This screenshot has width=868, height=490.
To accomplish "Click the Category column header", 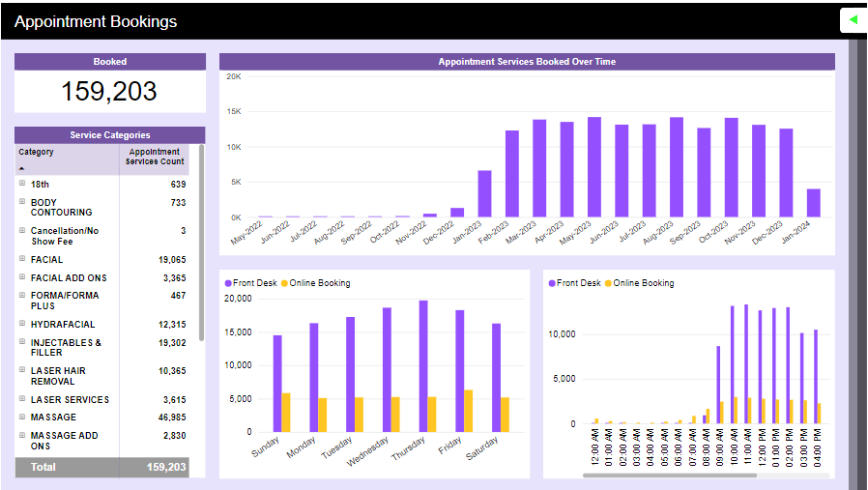I will [x=37, y=152].
